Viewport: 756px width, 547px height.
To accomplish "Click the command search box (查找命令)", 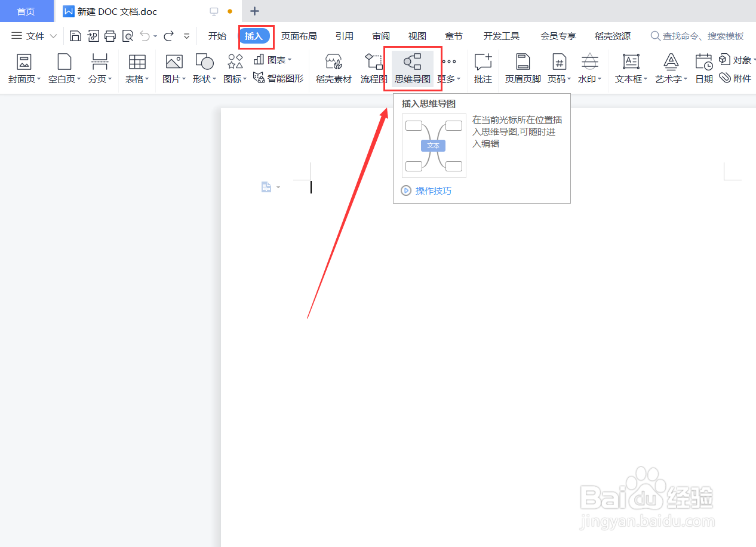I will [698, 36].
